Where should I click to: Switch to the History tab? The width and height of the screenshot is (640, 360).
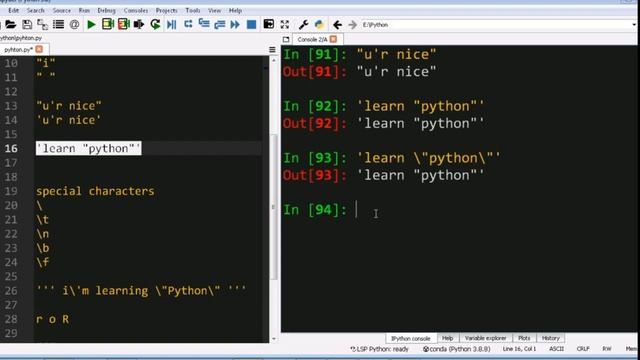551,338
